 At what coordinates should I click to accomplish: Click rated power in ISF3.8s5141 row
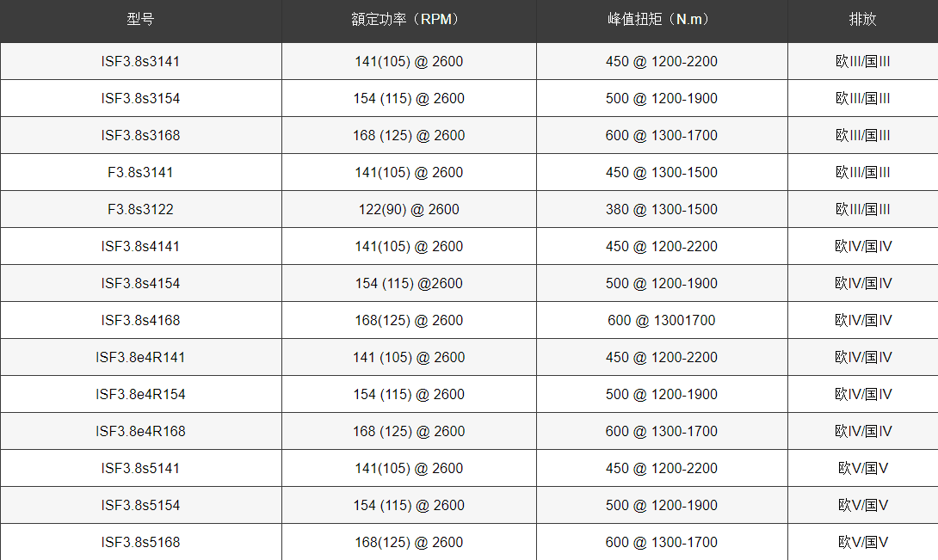point(409,469)
